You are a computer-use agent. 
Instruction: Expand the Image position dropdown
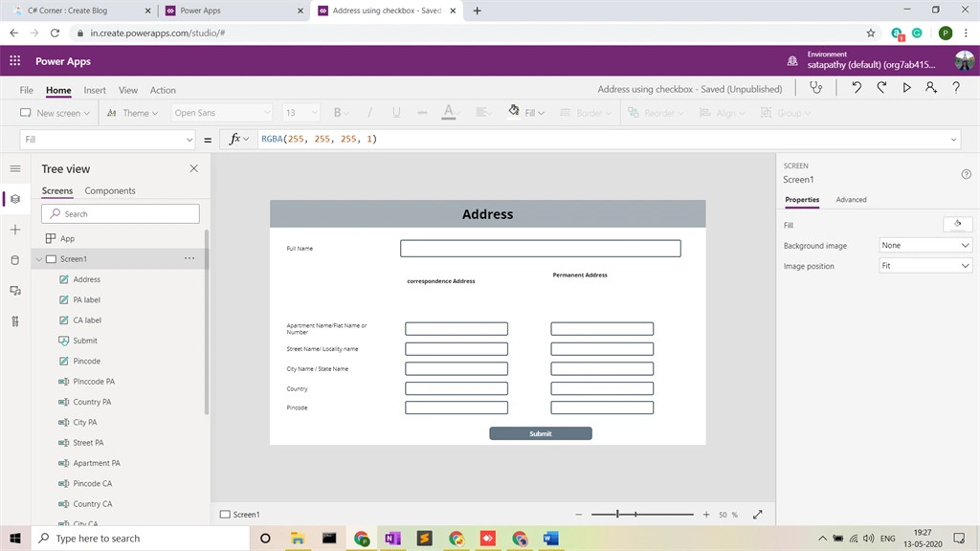coord(925,266)
